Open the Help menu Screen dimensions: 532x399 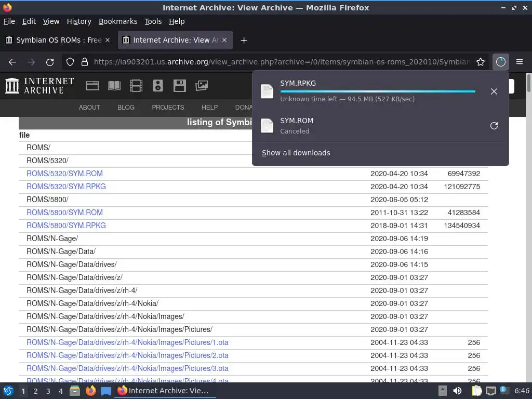click(177, 21)
